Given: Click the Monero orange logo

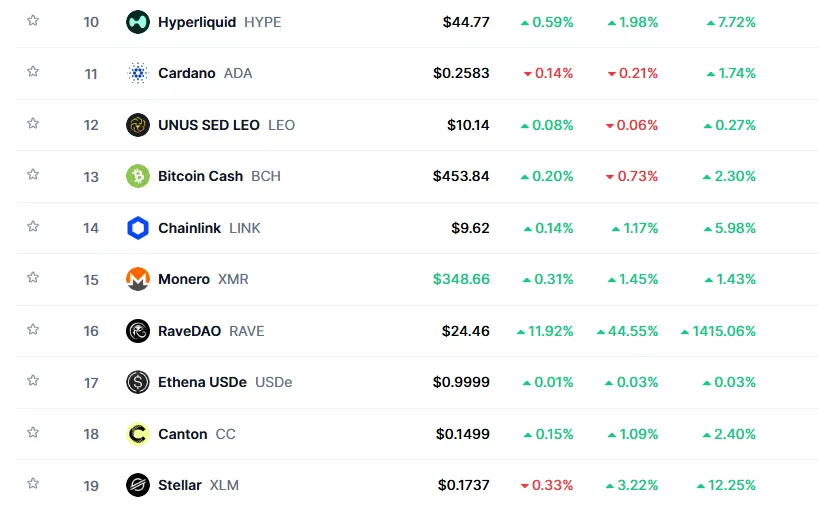Looking at the screenshot, I should (x=138, y=279).
